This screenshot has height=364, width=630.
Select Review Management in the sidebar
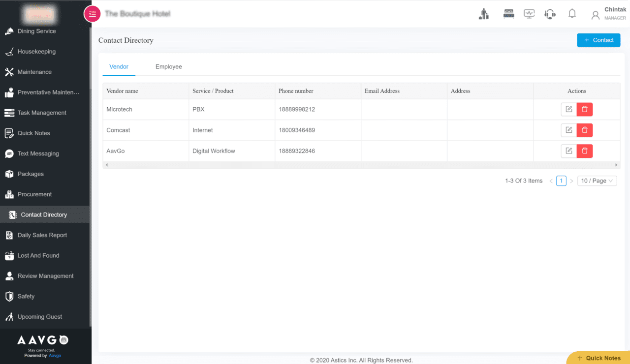click(x=46, y=275)
